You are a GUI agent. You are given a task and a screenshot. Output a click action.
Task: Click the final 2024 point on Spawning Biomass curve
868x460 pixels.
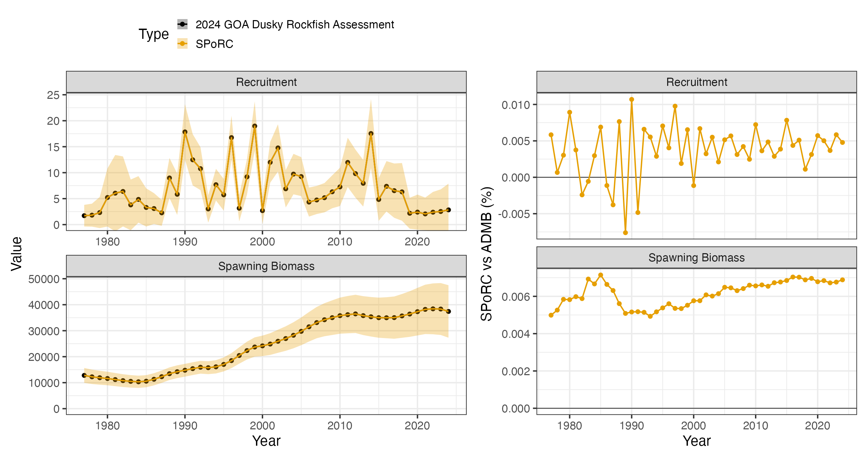point(448,311)
